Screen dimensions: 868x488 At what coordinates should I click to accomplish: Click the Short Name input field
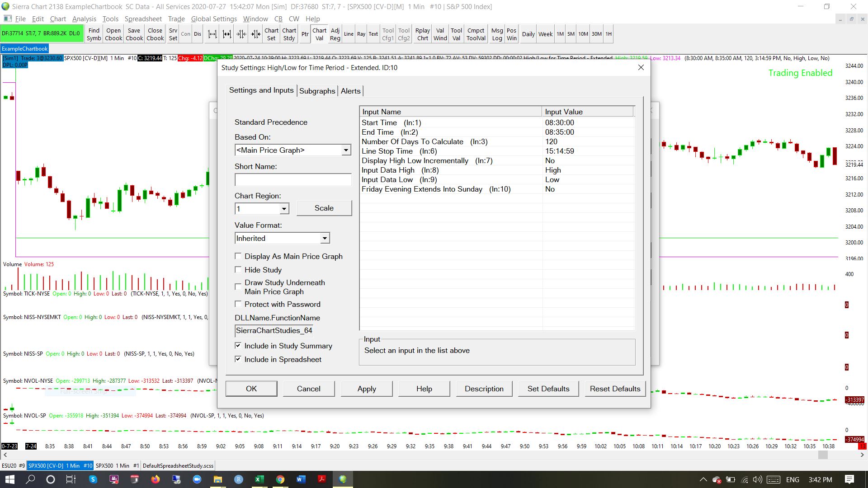tap(292, 180)
